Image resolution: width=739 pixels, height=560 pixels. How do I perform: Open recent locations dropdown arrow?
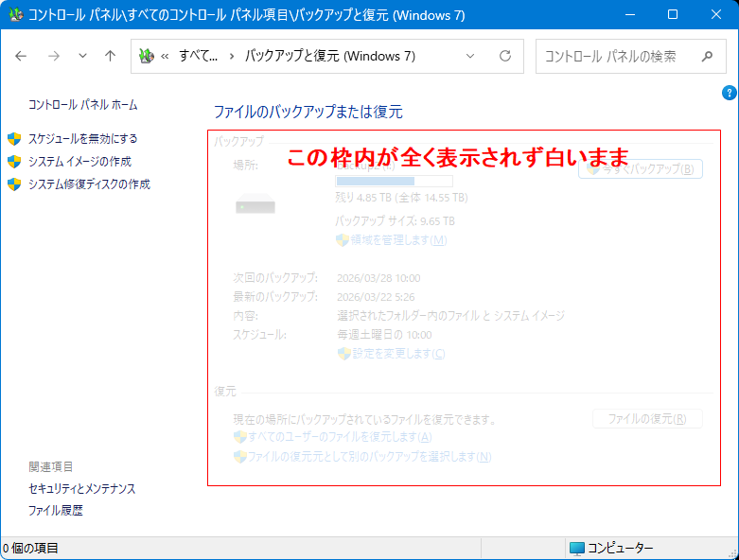pyautogui.click(x=82, y=56)
